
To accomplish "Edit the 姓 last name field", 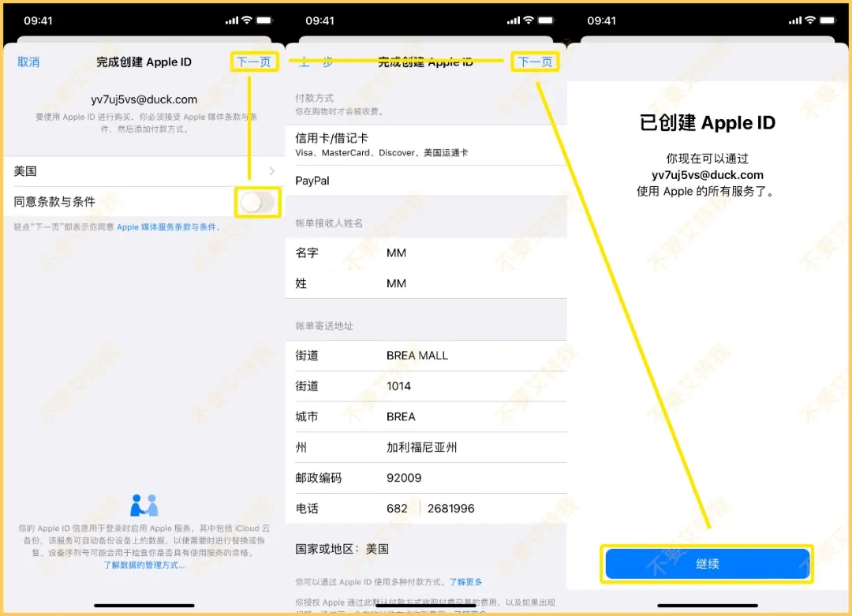I will tap(426, 283).
